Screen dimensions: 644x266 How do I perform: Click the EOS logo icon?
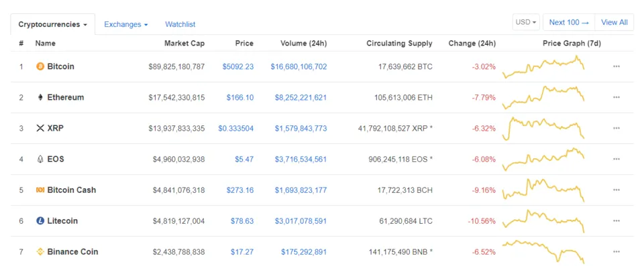(40, 159)
